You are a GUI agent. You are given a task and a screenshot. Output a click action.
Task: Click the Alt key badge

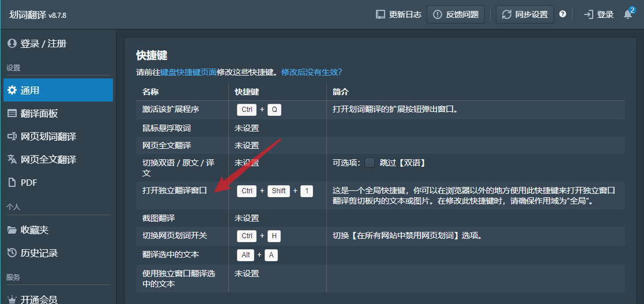coord(246,255)
